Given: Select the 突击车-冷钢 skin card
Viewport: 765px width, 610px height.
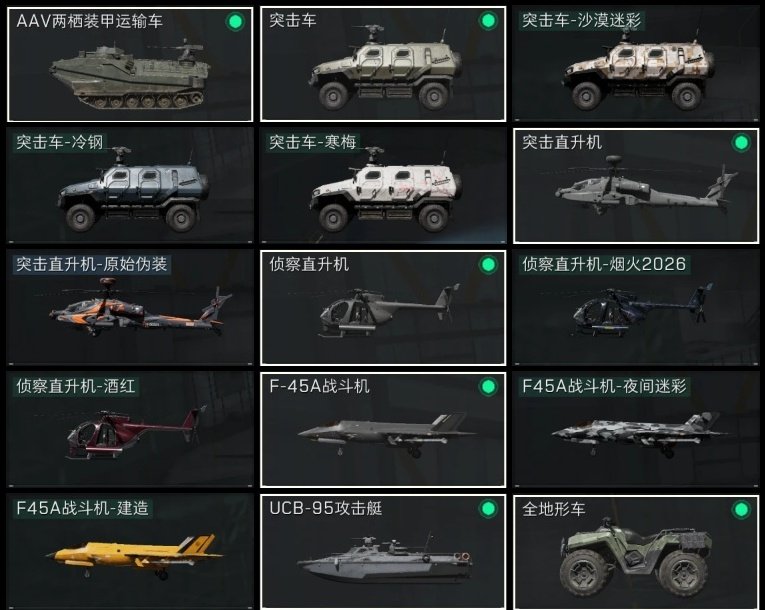Looking at the screenshot, I should 130,185.
